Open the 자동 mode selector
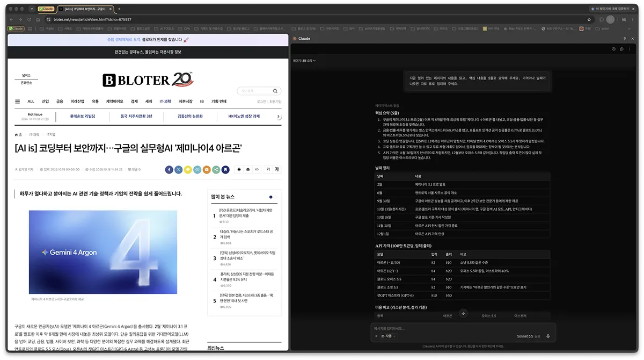Viewport: 644px width, 360px height. click(x=388, y=336)
